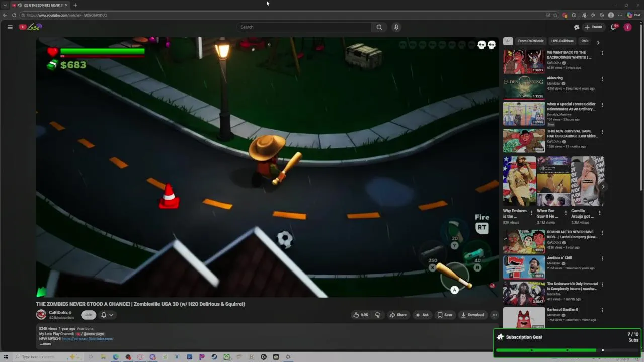Open the Windows Start button
Viewport: 644px width, 362px height.
6,357
